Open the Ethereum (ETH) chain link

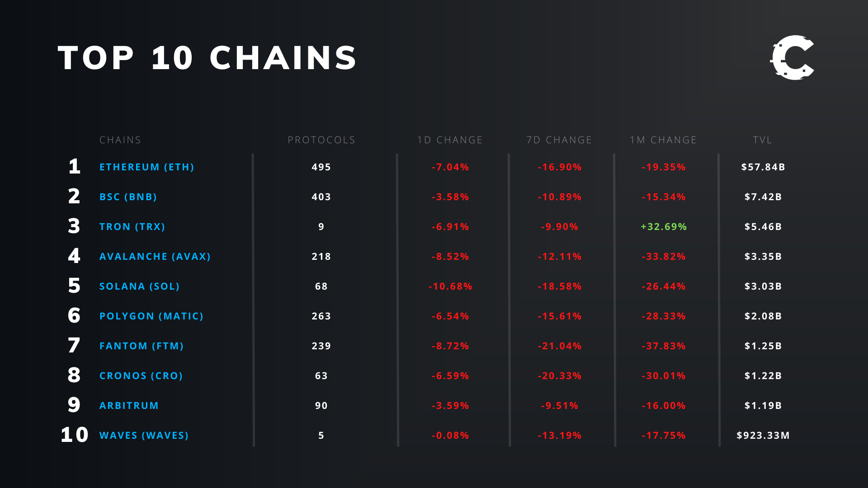[146, 167]
